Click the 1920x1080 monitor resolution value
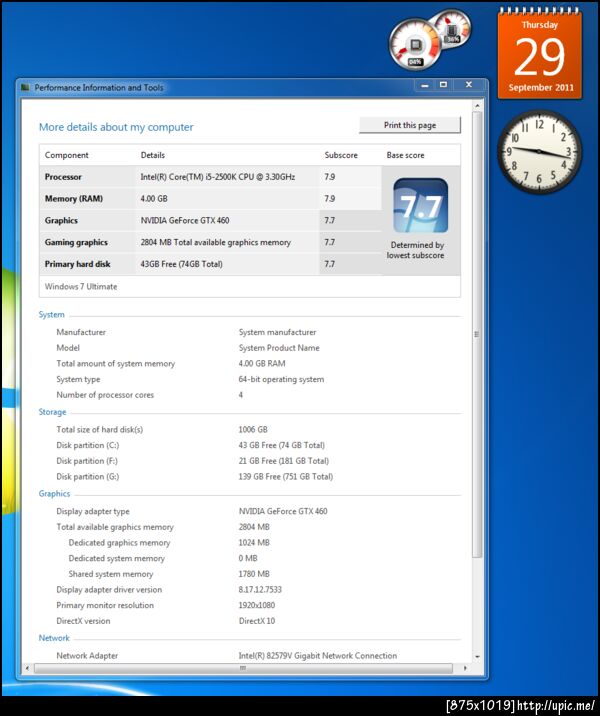The image size is (600, 716). [x=257, y=605]
